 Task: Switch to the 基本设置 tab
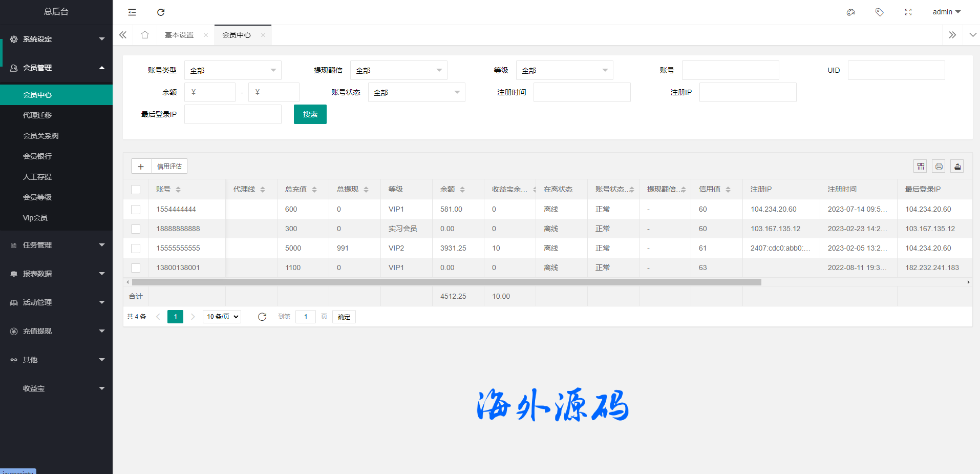[179, 35]
